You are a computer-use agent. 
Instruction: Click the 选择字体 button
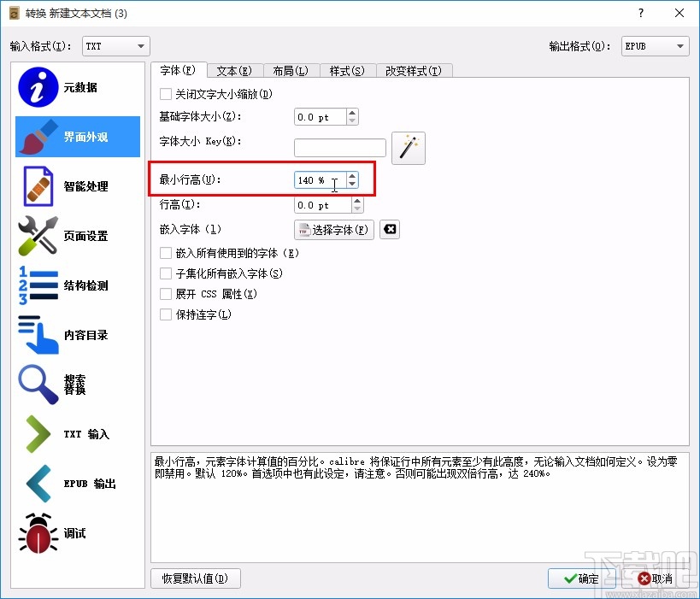[334, 230]
